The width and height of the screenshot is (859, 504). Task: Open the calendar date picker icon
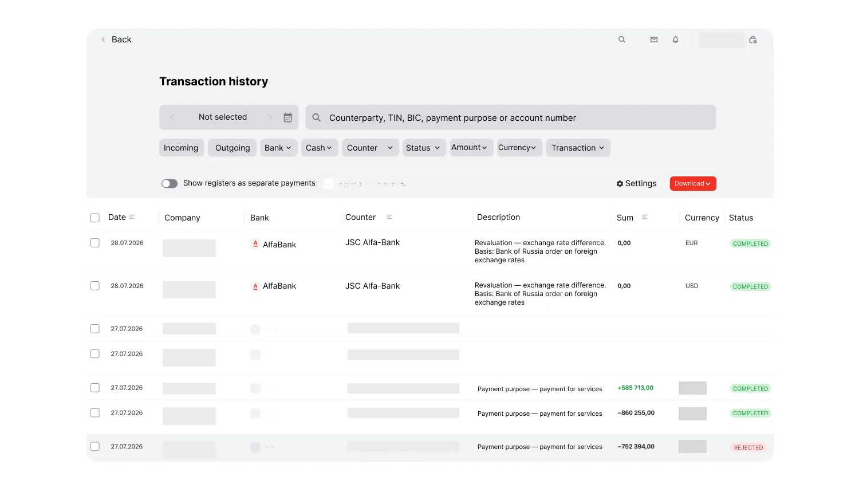(x=288, y=117)
